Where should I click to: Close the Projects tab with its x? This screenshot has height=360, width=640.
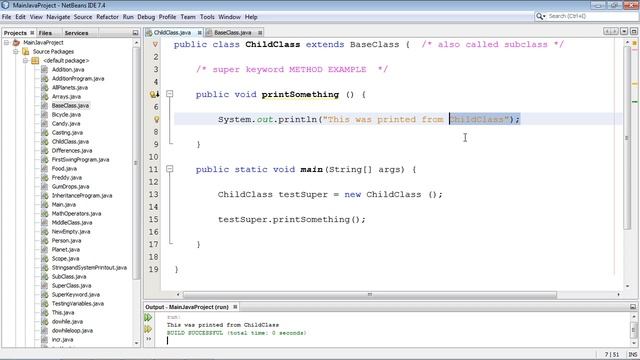point(32,33)
